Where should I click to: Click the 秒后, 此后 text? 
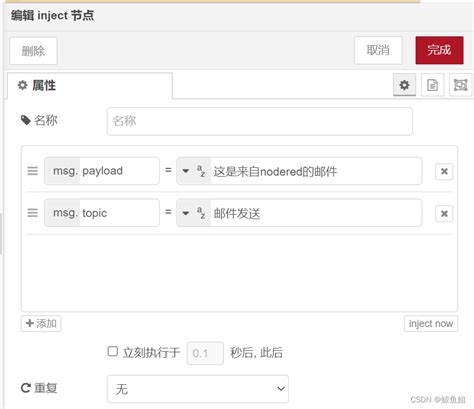point(256,353)
